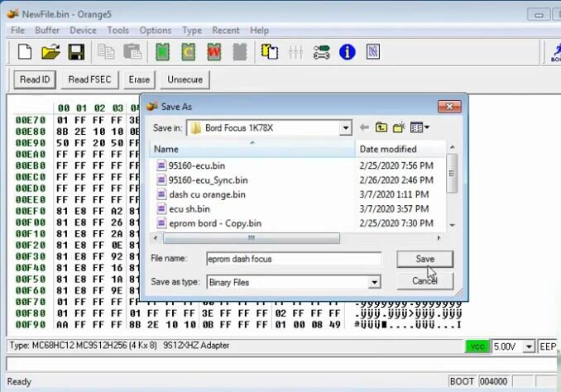Open the Save as type dropdown
Viewport: 561px width, 392px height.
374,283
